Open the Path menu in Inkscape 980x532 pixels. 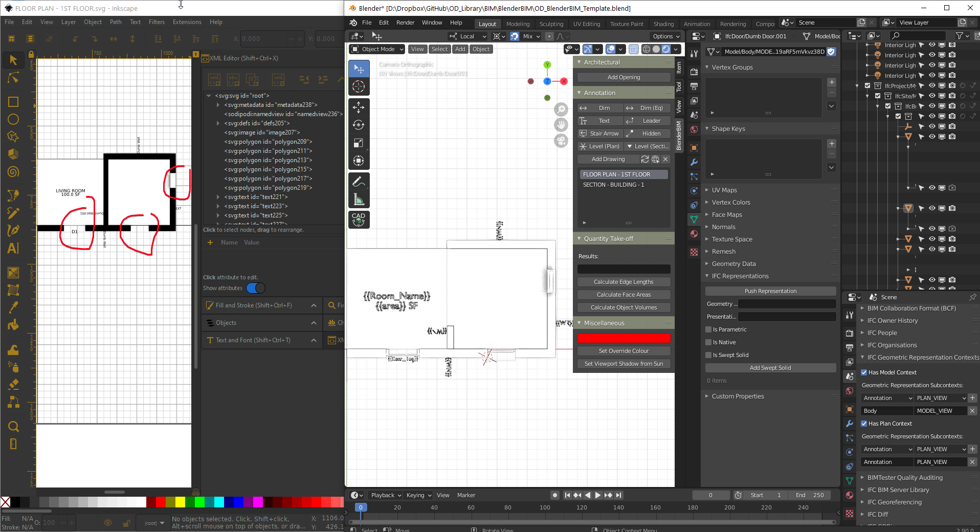(115, 21)
